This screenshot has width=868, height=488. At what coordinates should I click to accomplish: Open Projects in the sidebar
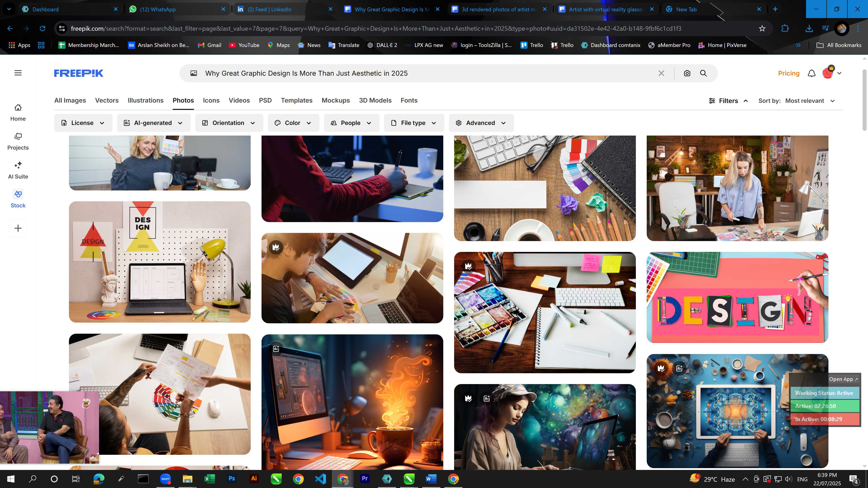(18, 141)
